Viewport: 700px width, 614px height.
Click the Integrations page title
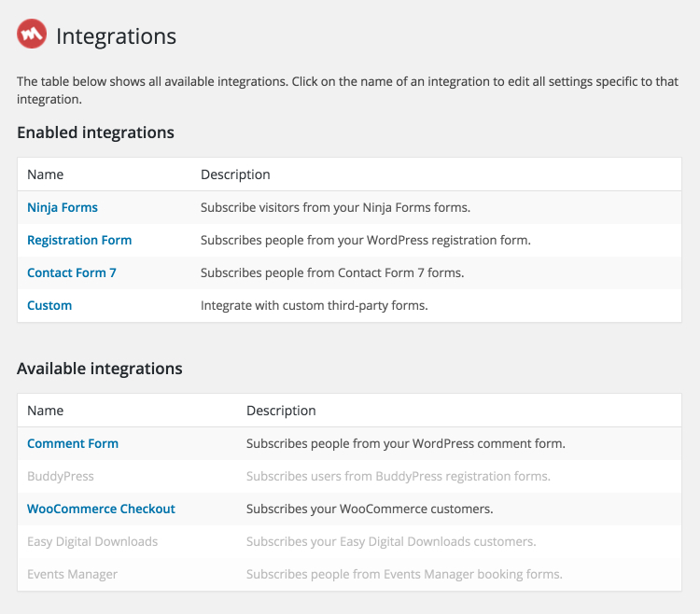pos(116,36)
